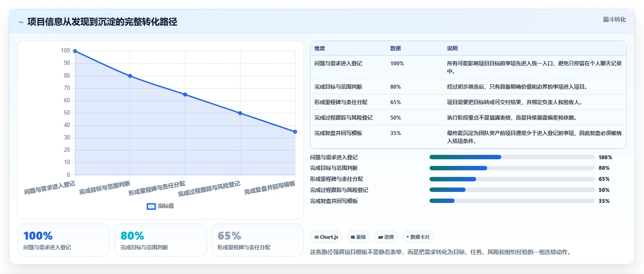Select the 表格 tag

pos(358,237)
